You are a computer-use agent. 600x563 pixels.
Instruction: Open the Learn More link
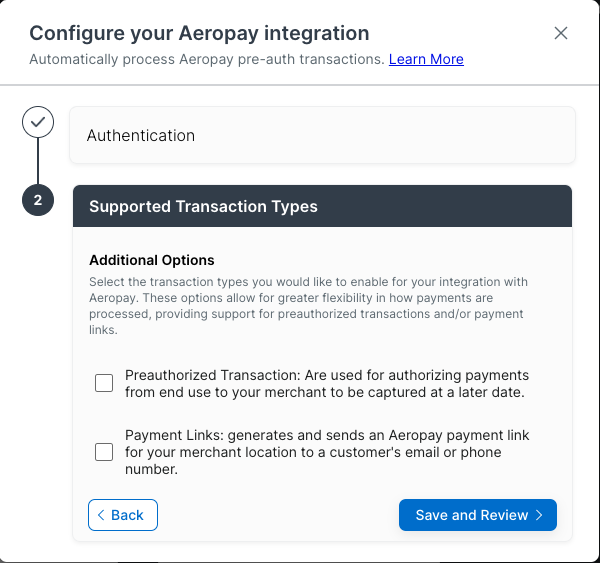coord(426,59)
